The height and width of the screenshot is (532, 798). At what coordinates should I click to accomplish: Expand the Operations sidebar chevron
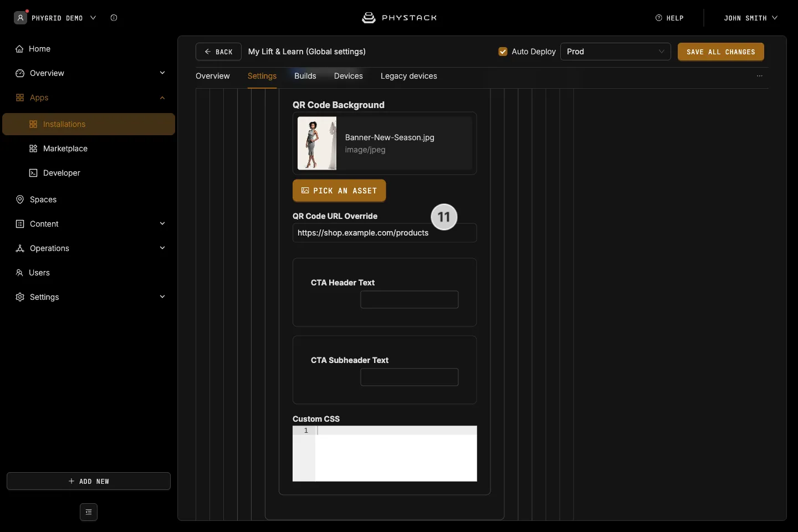(162, 248)
